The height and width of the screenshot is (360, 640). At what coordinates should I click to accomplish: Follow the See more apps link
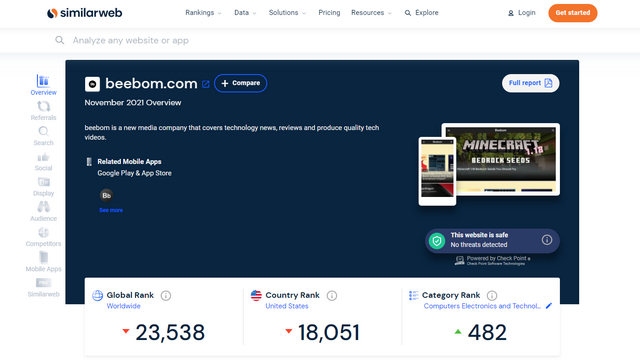click(111, 210)
